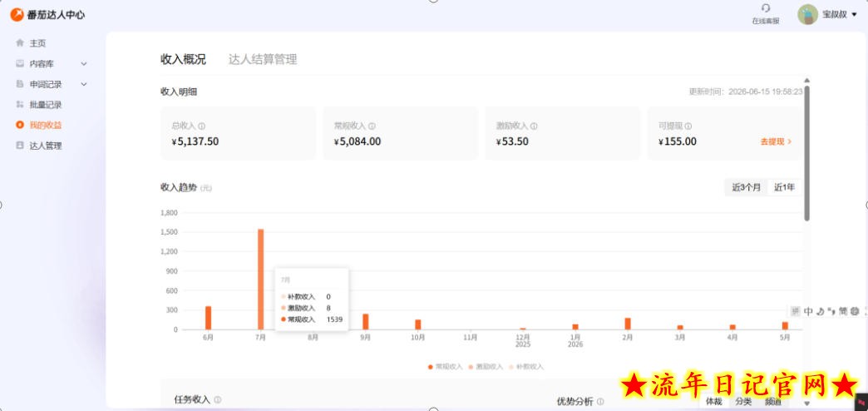
Task: Click the 9月 bar in the chart
Action: pyautogui.click(x=365, y=322)
